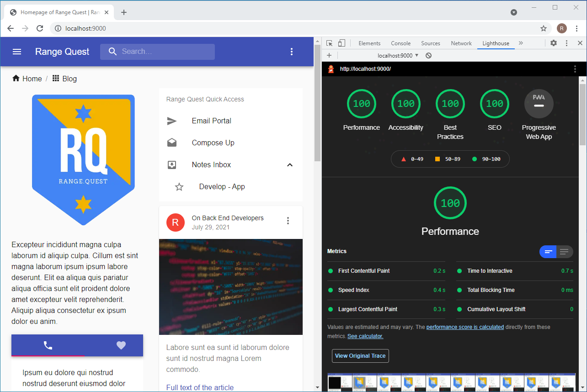Image resolution: width=587 pixels, height=392 pixels.
Task: Click the Email Portal send icon
Action: (172, 121)
